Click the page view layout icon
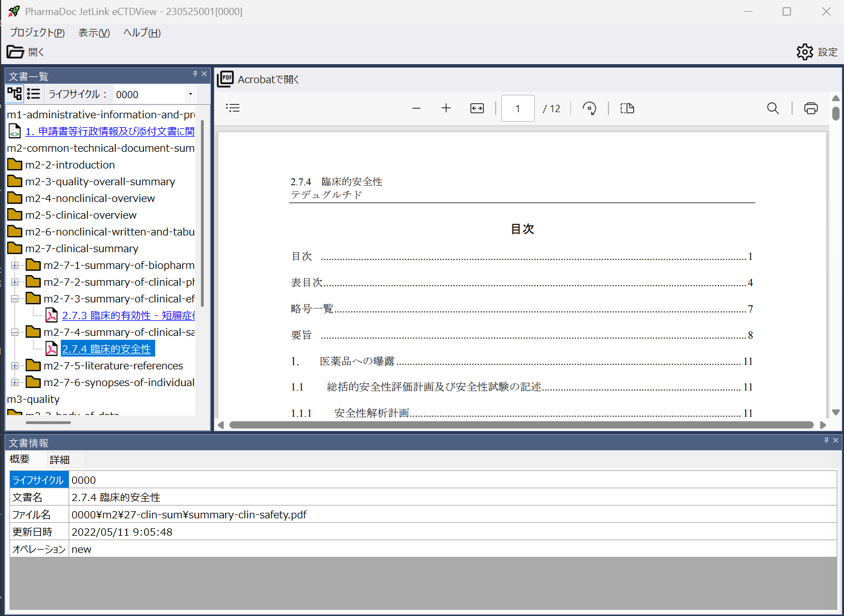Image resolution: width=844 pixels, height=616 pixels. click(x=627, y=108)
